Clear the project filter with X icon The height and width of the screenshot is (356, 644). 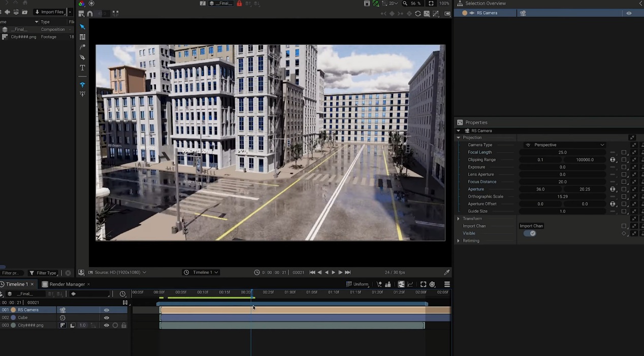click(x=68, y=273)
